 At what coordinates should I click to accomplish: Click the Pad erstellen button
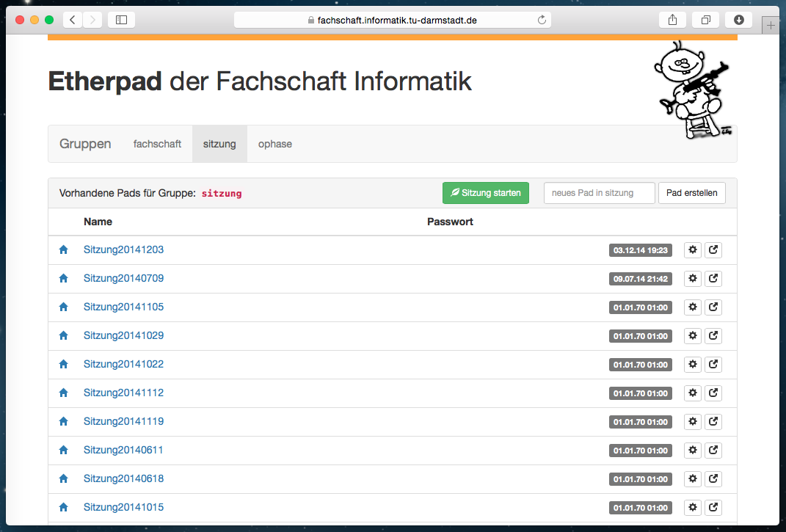click(692, 193)
